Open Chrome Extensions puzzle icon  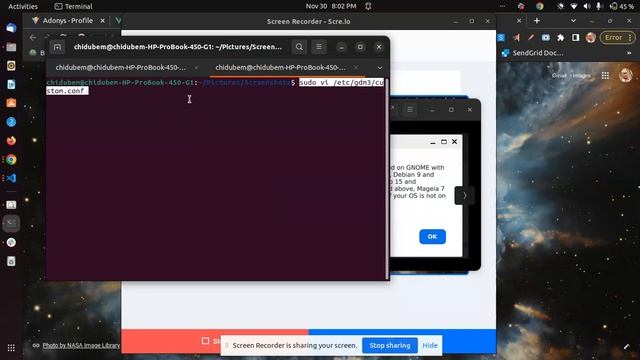[561, 38]
